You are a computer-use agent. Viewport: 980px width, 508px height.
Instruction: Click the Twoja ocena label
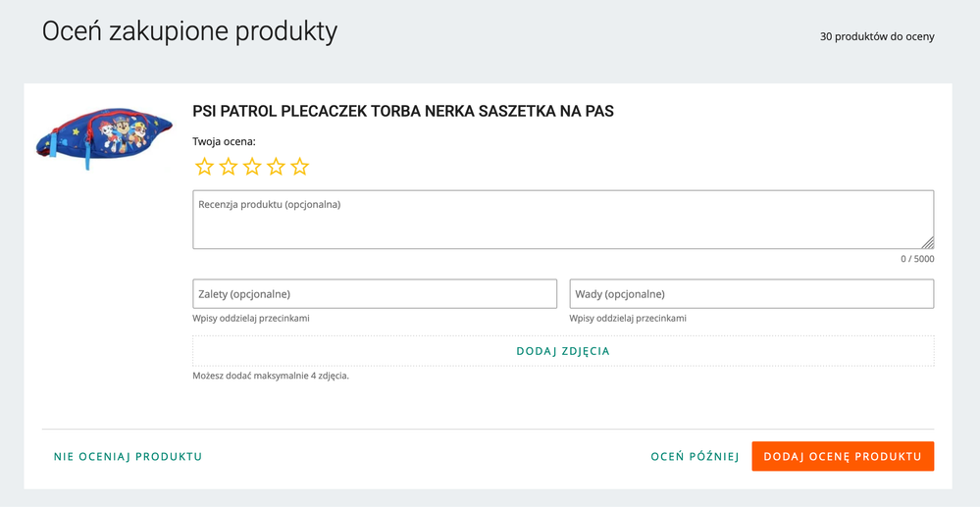[x=224, y=142]
